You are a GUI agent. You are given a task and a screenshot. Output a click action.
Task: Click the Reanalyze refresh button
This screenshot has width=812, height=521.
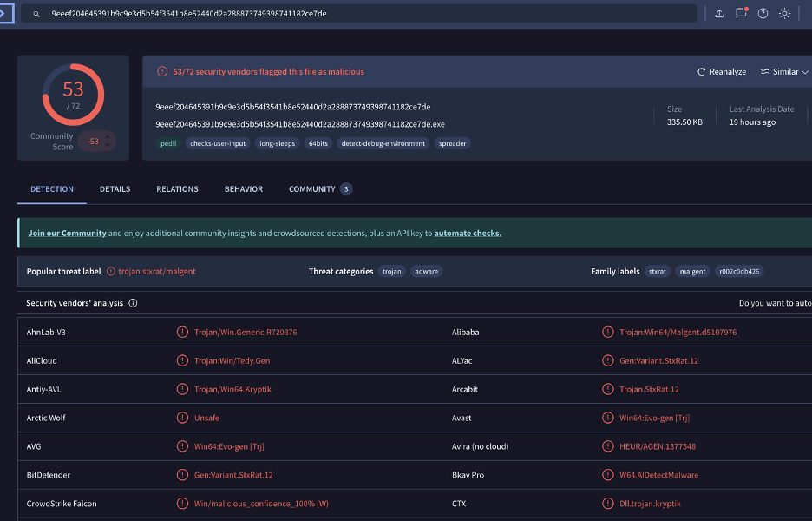(722, 72)
